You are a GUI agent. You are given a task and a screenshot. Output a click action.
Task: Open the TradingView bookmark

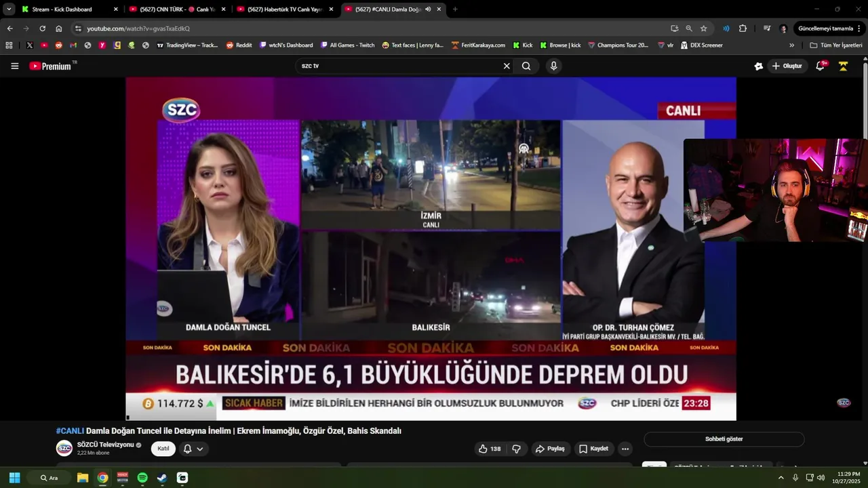pyautogui.click(x=187, y=45)
